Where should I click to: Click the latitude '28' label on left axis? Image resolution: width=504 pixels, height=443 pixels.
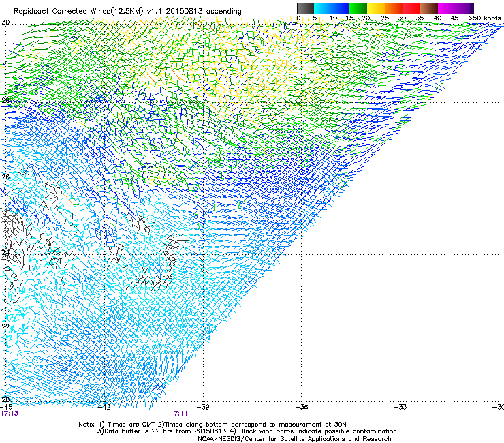click(5, 100)
